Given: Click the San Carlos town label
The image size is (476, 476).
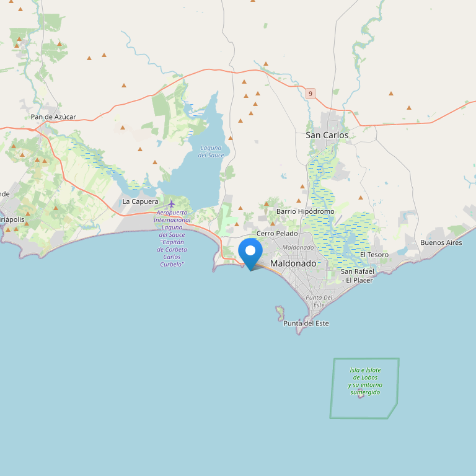Looking at the screenshot, I should tap(327, 135).
